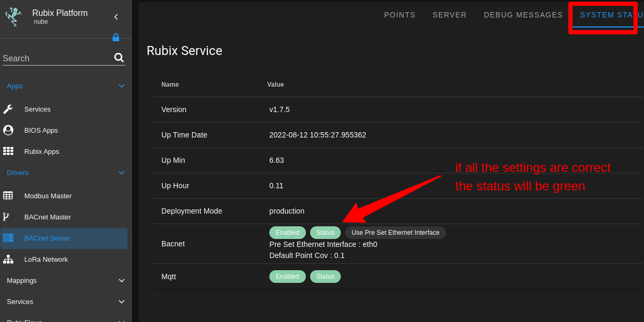This screenshot has height=322, width=644.
Task: Click the nube subtitle
Action: coord(41,22)
